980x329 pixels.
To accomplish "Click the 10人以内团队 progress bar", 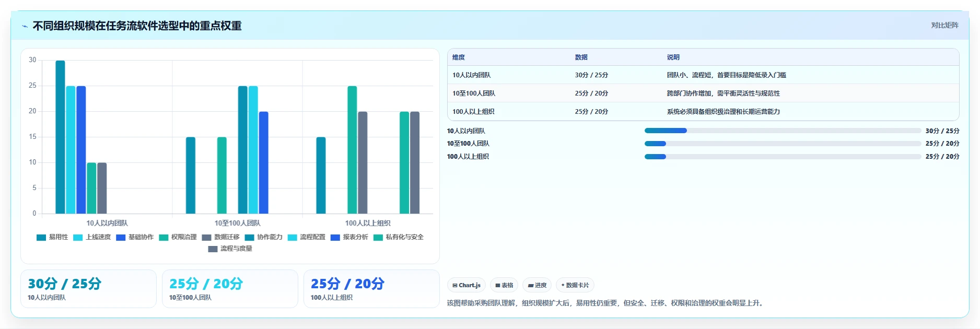I will 783,131.
